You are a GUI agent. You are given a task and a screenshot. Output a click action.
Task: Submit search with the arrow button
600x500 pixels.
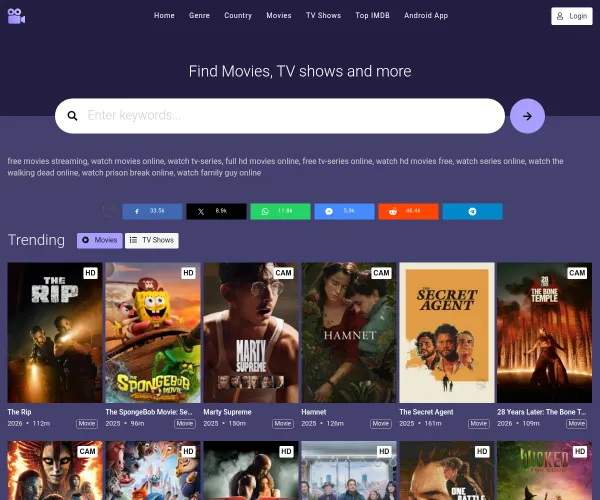(x=527, y=116)
